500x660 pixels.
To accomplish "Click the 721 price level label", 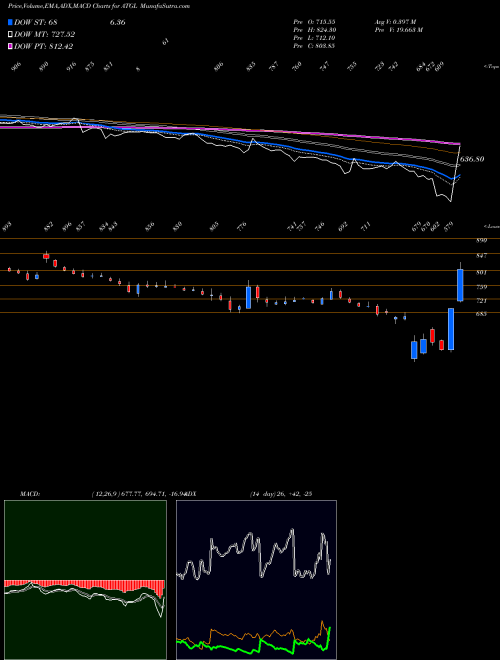I will [482, 301].
